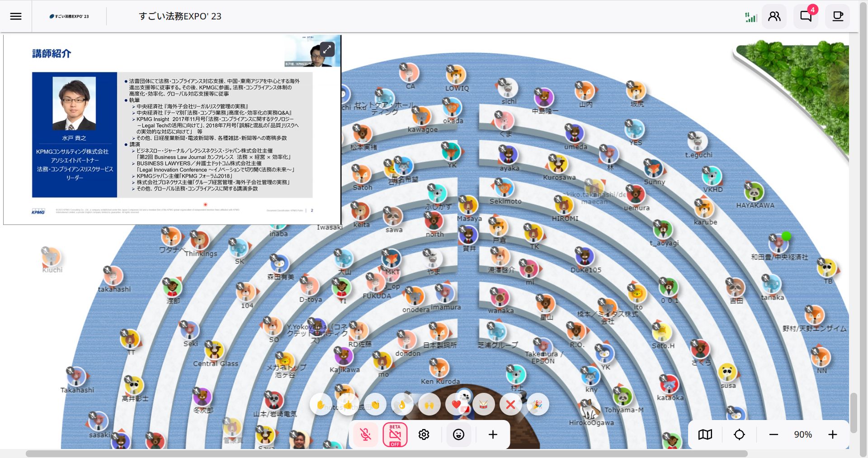Click the susa panda avatar
Screen dimensions: 868x458
click(727, 372)
